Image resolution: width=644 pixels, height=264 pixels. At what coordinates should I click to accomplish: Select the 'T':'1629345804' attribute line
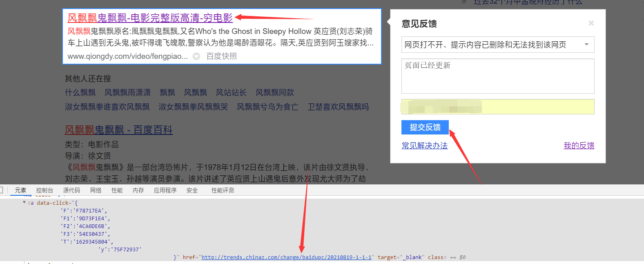point(87,242)
